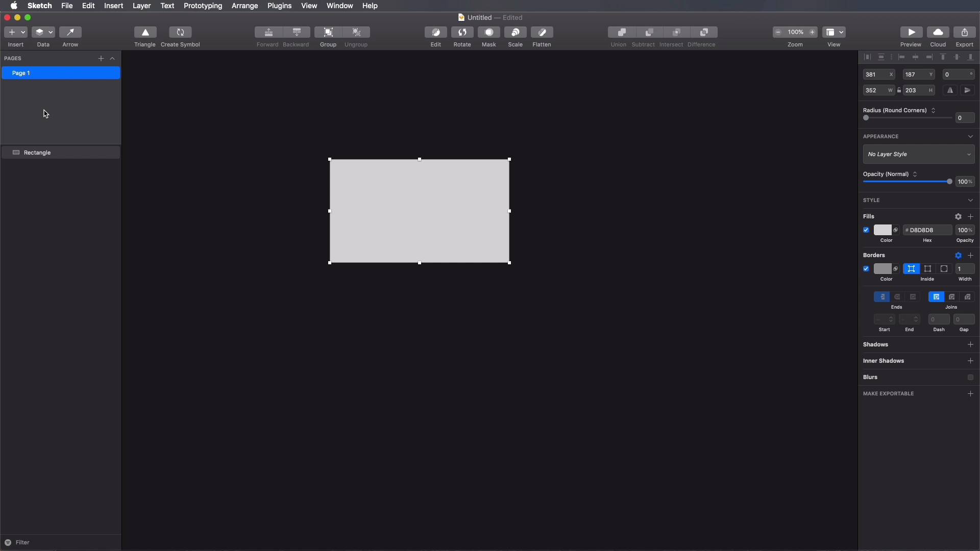
Task: Set border position to Outside
Action: (x=944, y=269)
